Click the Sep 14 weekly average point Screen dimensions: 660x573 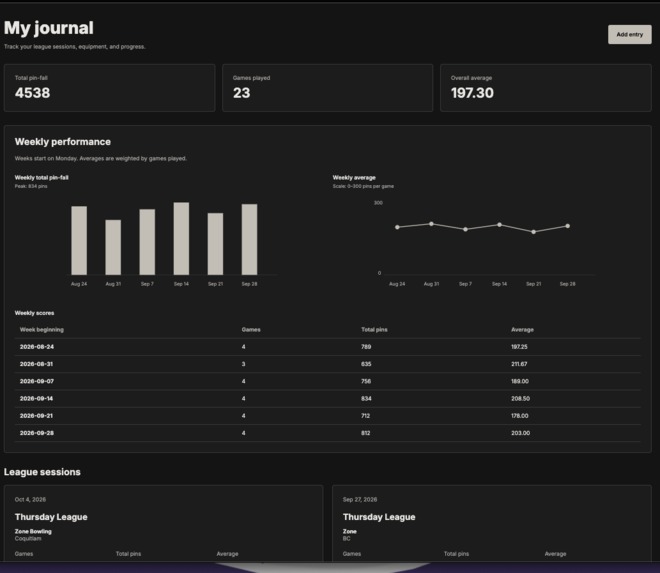500,225
